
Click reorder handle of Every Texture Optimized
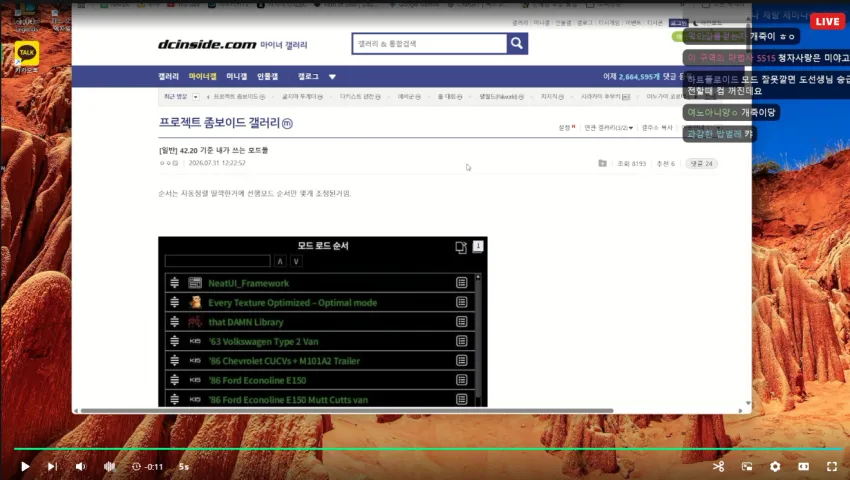(175, 302)
